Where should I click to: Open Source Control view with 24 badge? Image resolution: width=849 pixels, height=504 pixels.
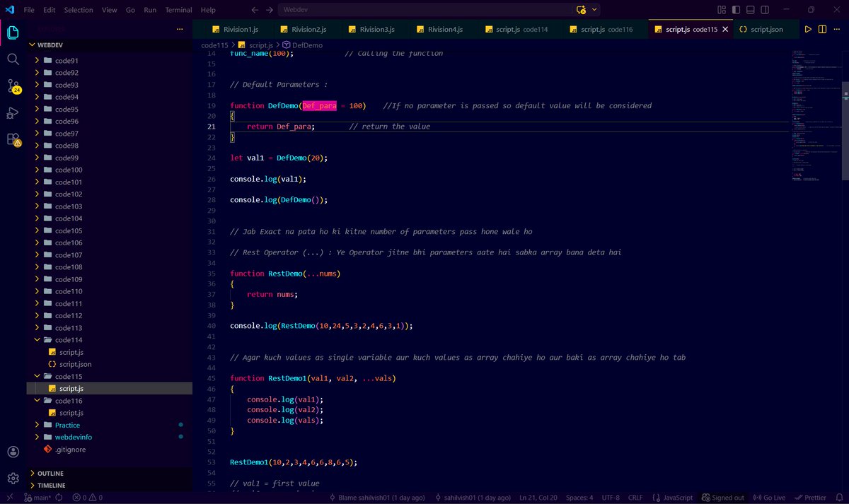[x=13, y=86]
